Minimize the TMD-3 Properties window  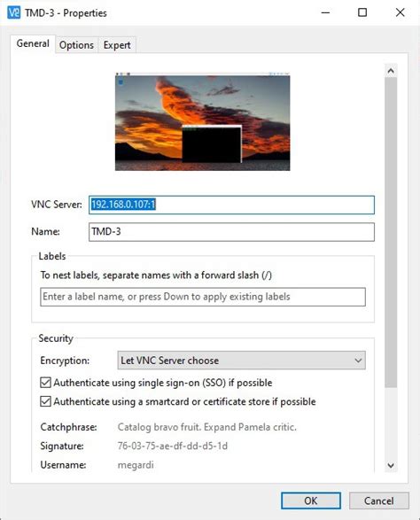[325, 12]
